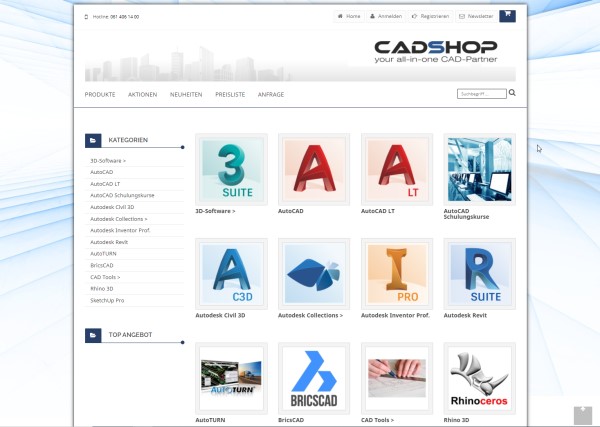The image size is (600, 427).
Task: Select BricsCAD in the category sidebar
Action: click(102, 266)
